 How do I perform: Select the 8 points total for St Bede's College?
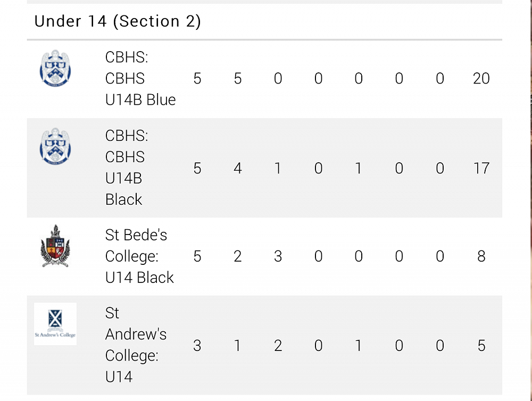[x=481, y=256]
